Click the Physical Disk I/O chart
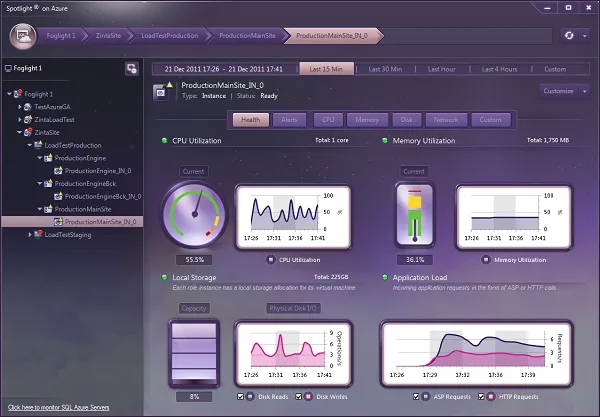Image resolution: width=600 pixels, height=417 pixels. tap(293, 353)
